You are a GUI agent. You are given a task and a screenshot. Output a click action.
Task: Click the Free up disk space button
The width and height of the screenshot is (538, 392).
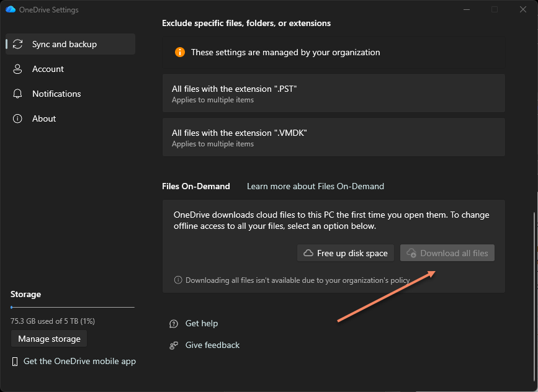click(346, 253)
